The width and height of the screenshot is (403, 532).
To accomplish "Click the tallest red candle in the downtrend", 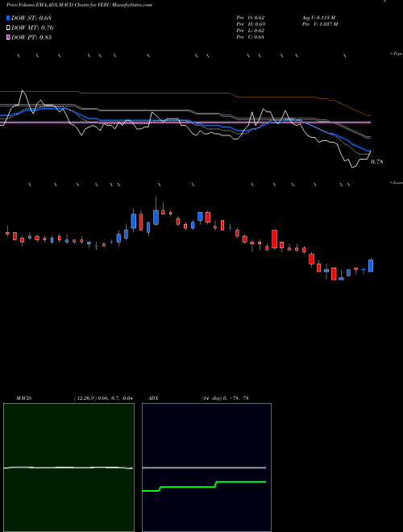I will (274, 239).
